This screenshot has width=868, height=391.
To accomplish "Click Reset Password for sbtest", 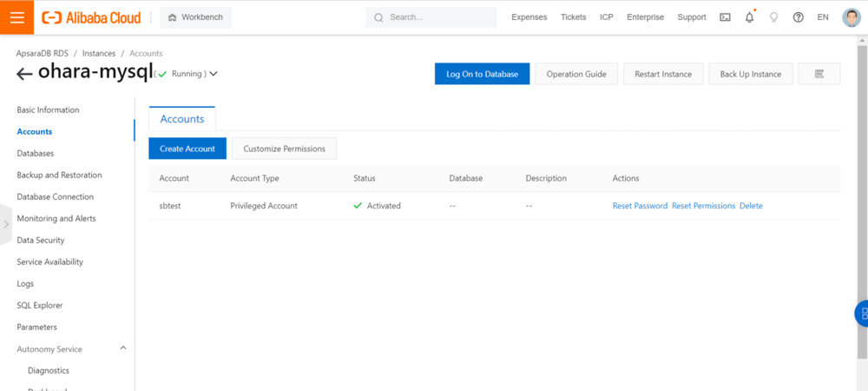I will pyautogui.click(x=640, y=206).
